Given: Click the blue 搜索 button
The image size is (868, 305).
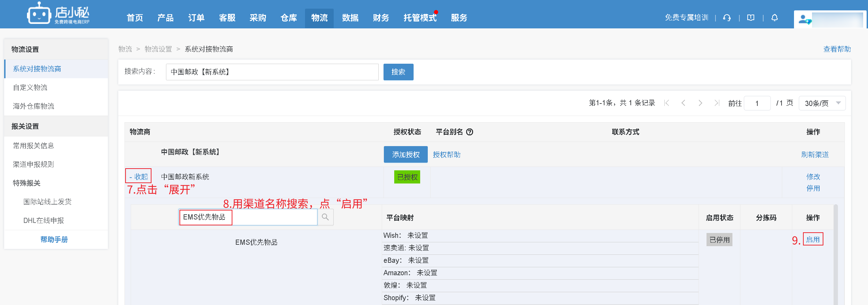Looking at the screenshot, I should click(x=398, y=72).
